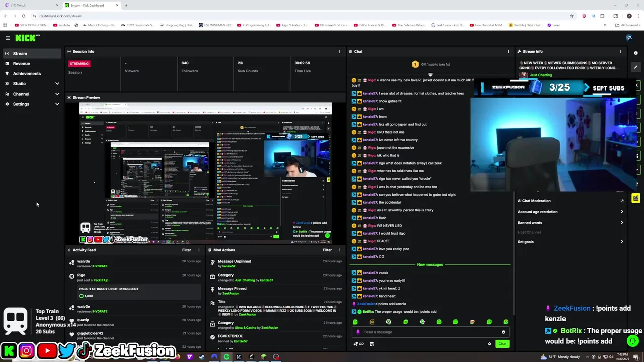
Task: Click the STREAMING status badge
Action: (79, 64)
